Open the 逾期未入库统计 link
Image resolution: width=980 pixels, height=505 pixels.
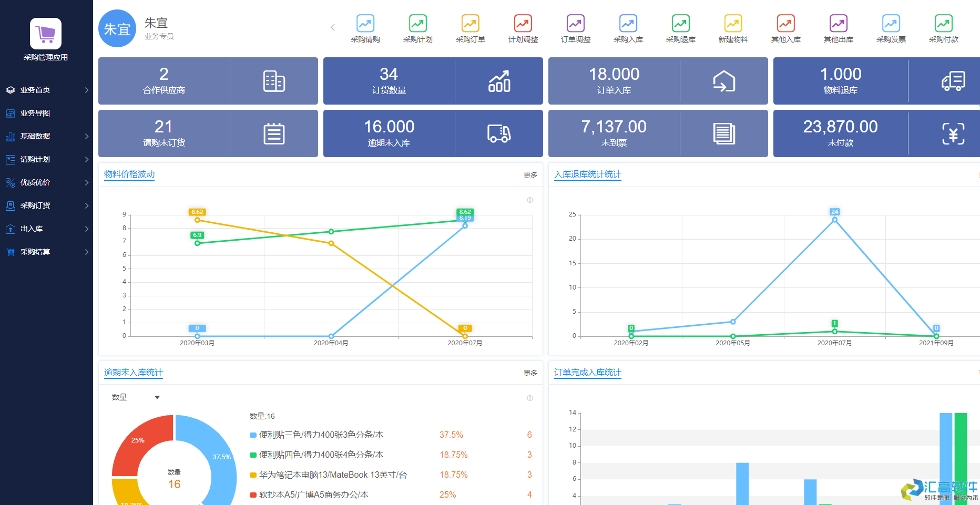click(x=132, y=373)
